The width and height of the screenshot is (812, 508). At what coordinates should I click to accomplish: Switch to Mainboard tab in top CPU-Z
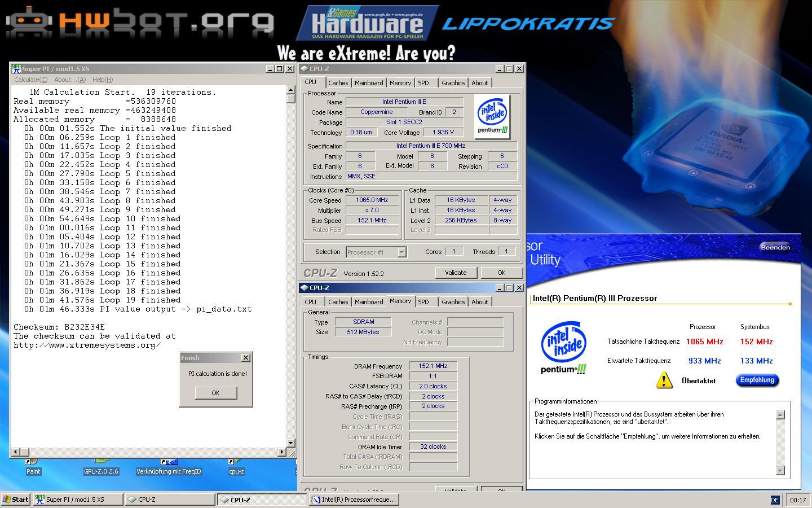tap(369, 83)
